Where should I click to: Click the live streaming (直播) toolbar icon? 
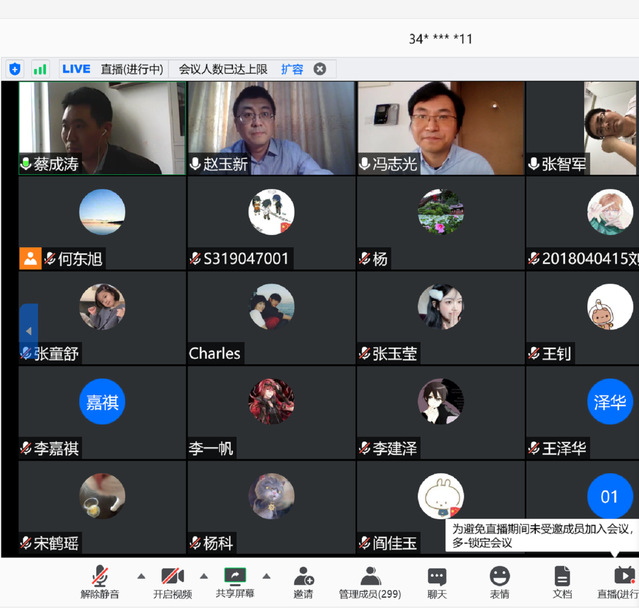623,577
